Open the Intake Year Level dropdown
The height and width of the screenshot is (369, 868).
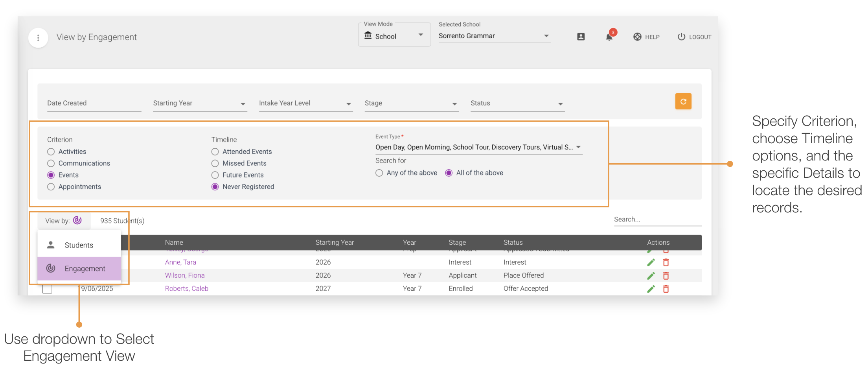[x=348, y=103]
